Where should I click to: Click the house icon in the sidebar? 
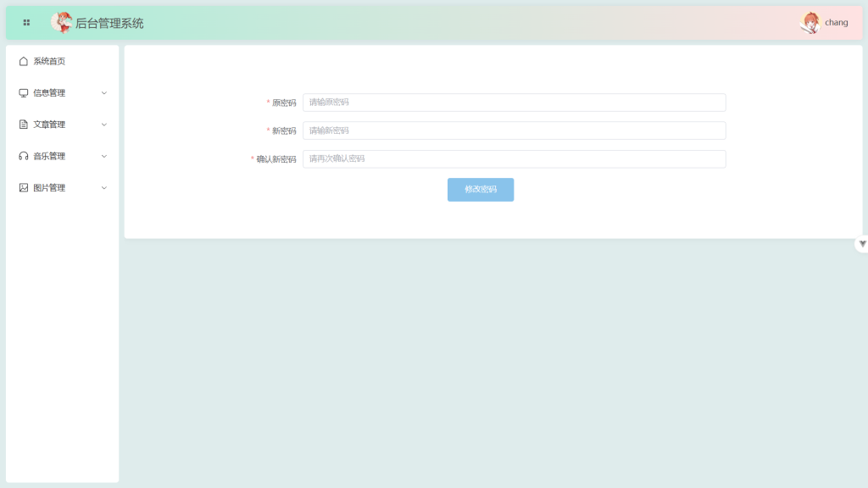[24, 61]
